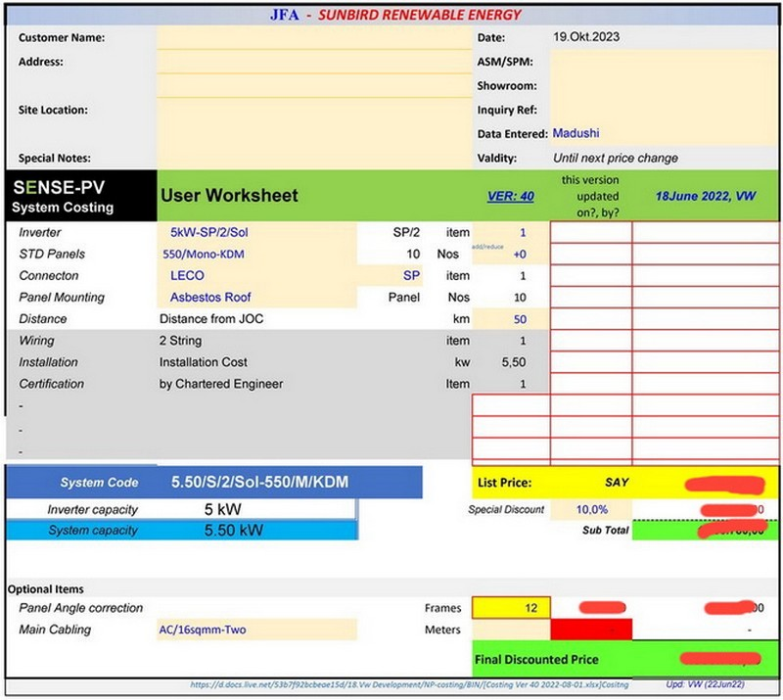783x700 pixels.
Task: Select the System capacity value 5.50 kW
Action: point(234,530)
